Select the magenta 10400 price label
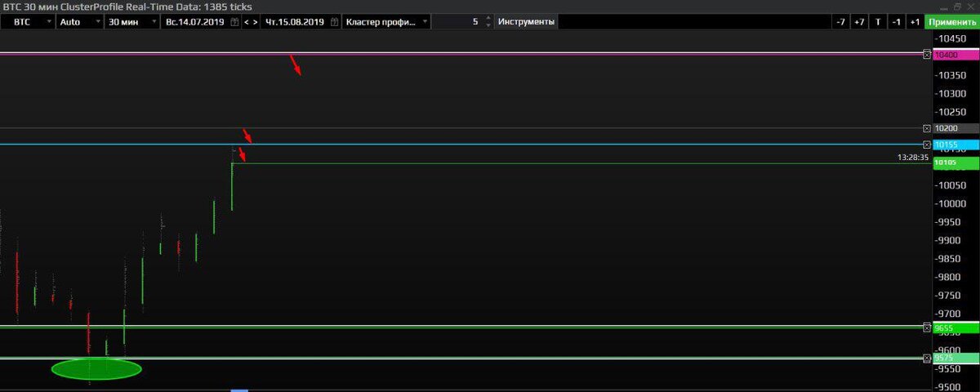The width and height of the screenshot is (980, 392). click(x=955, y=55)
